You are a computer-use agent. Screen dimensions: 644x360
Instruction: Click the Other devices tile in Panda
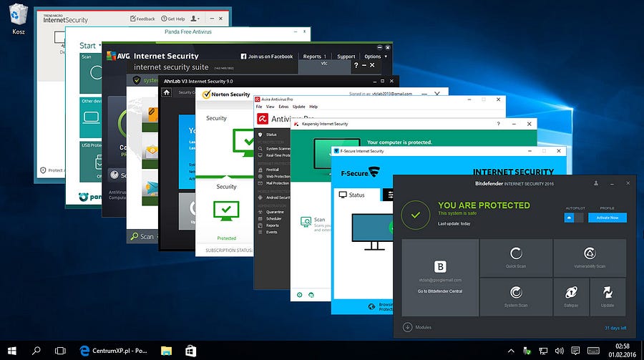tap(91, 117)
